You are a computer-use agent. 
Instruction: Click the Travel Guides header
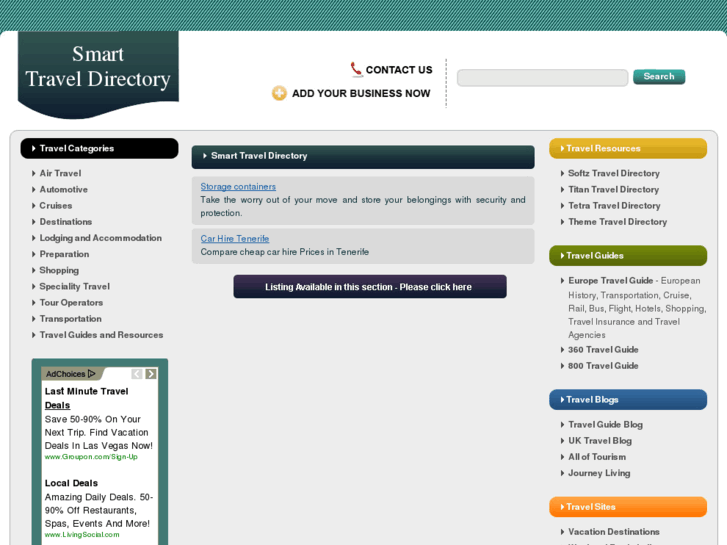coord(628,256)
